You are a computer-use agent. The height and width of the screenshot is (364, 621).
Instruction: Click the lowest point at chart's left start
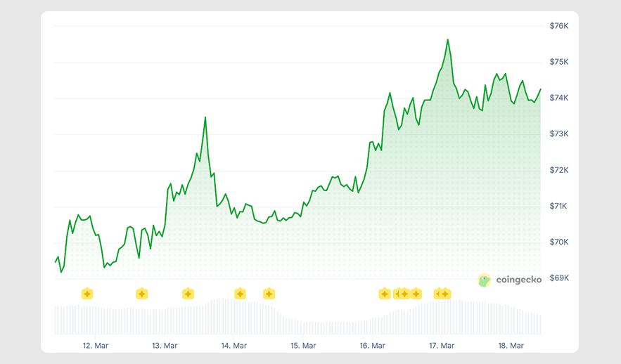(61, 272)
